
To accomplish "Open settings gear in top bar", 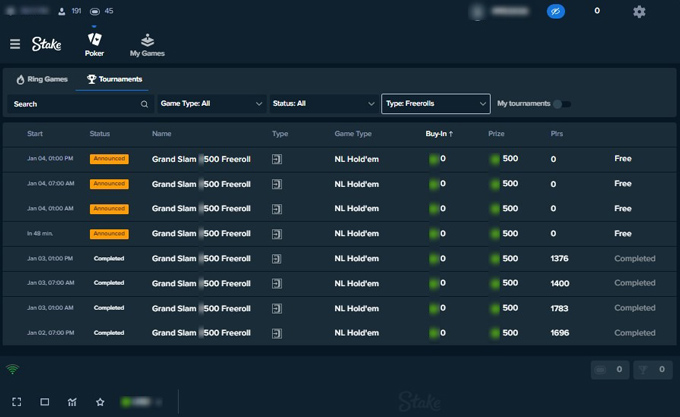I will pos(639,12).
